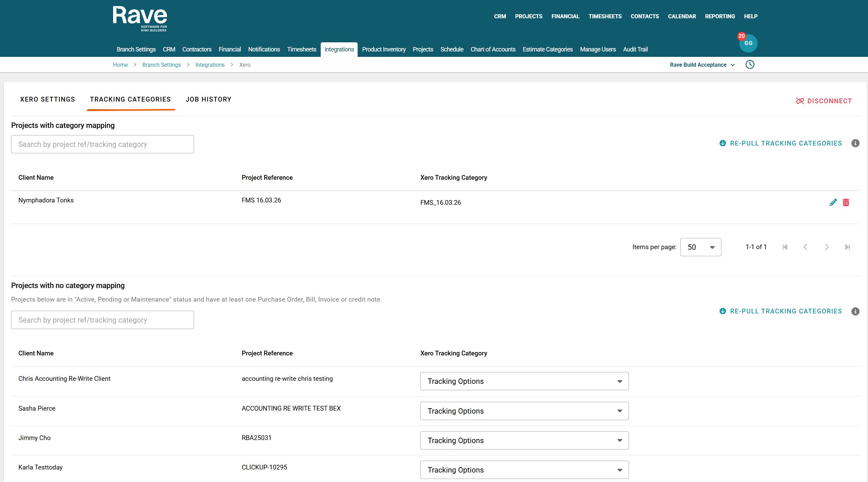868x482 pixels.
Task: Open the GG user avatar with notification badge
Action: coord(748,43)
